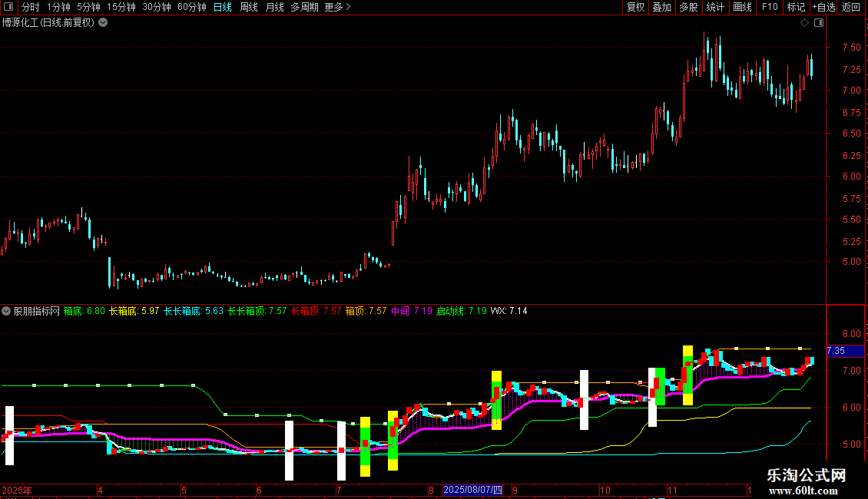Click the 2025/08/07 date marker on timeline

[x=473, y=490]
